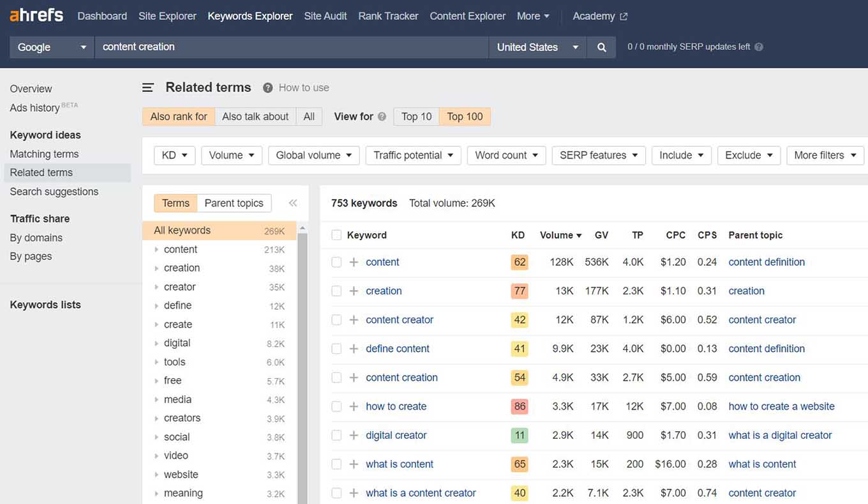Open Matching terms in sidebar
868x504 pixels.
[44, 154]
